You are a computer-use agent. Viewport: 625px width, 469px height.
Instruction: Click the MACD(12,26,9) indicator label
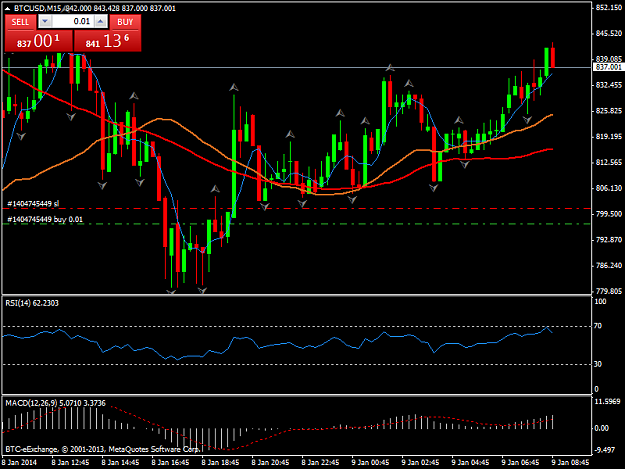[55, 403]
